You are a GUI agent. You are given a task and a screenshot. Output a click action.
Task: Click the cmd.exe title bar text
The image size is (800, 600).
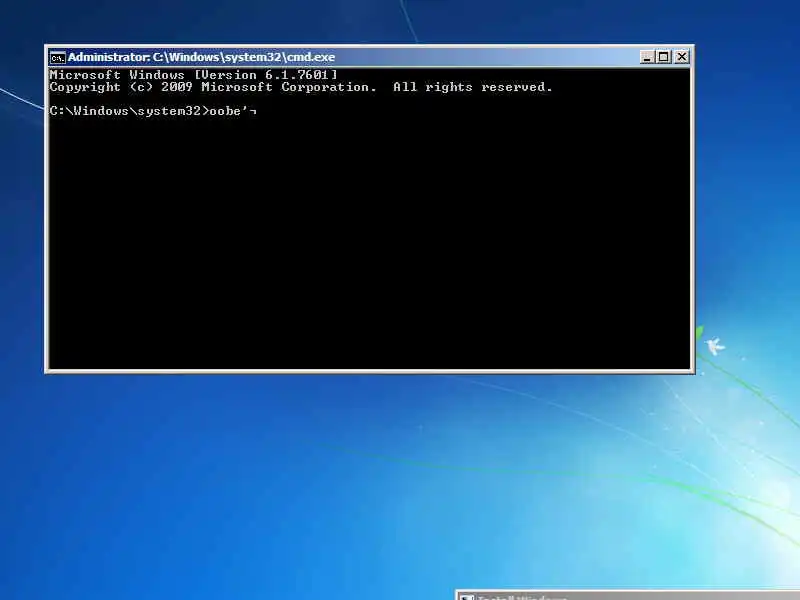202,57
